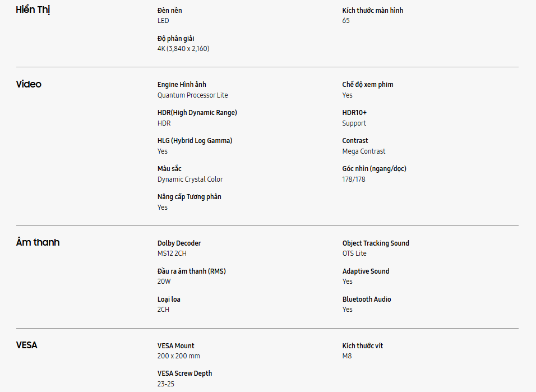536x392 pixels.
Task: Click the Nâng cấp Tương phản label
Action: click(189, 197)
